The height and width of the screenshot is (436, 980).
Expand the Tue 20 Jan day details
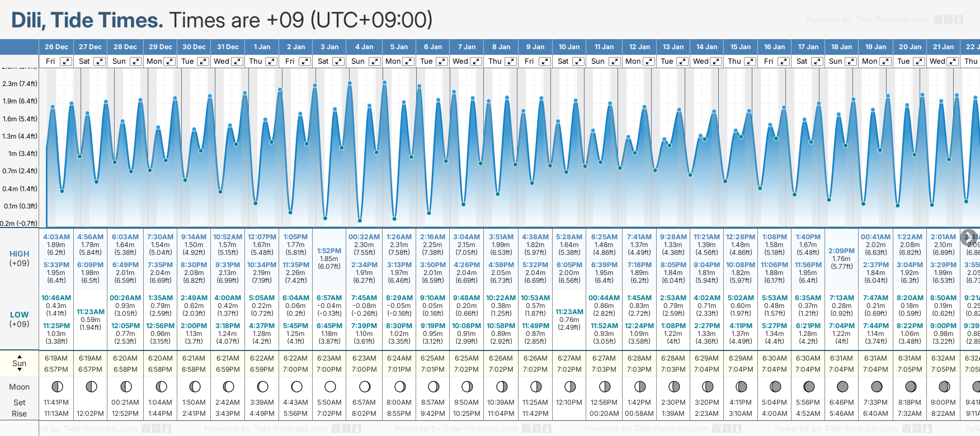[x=919, y=61]
